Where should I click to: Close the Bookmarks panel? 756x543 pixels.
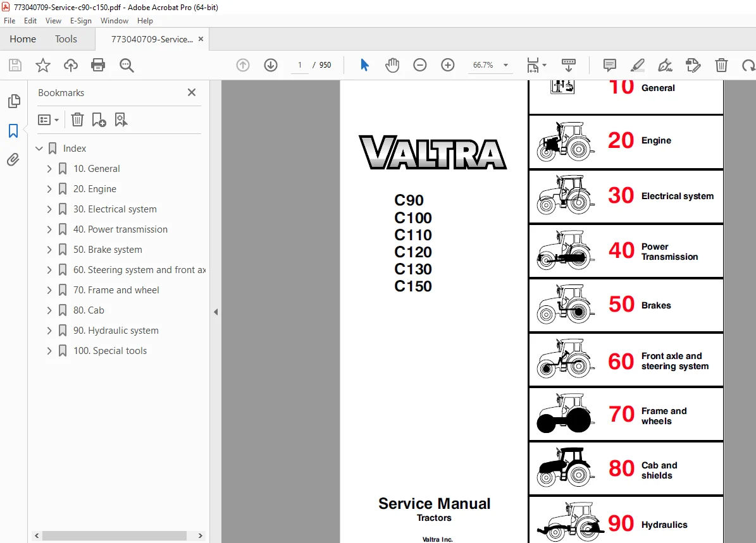click(192, 92)
